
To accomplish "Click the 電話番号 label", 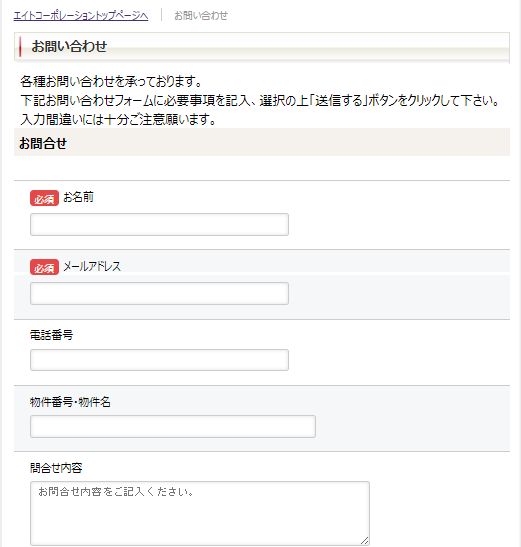I will (x=51, y=335).
